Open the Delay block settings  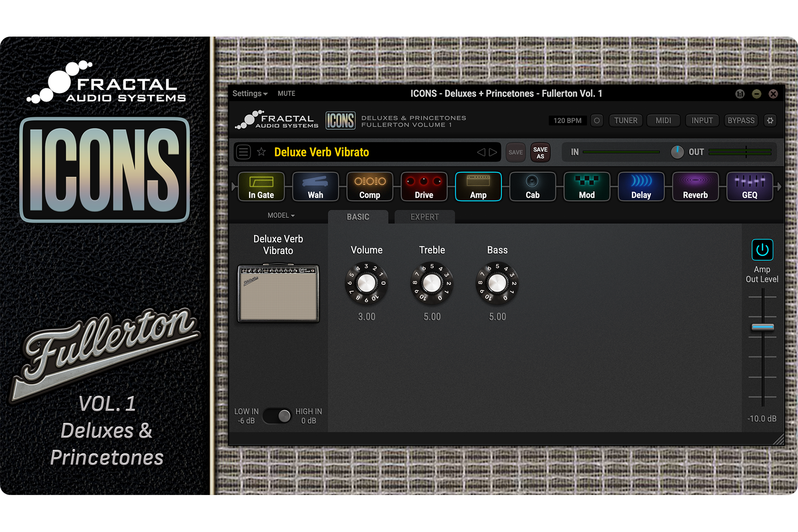click(x=641, y=187)
